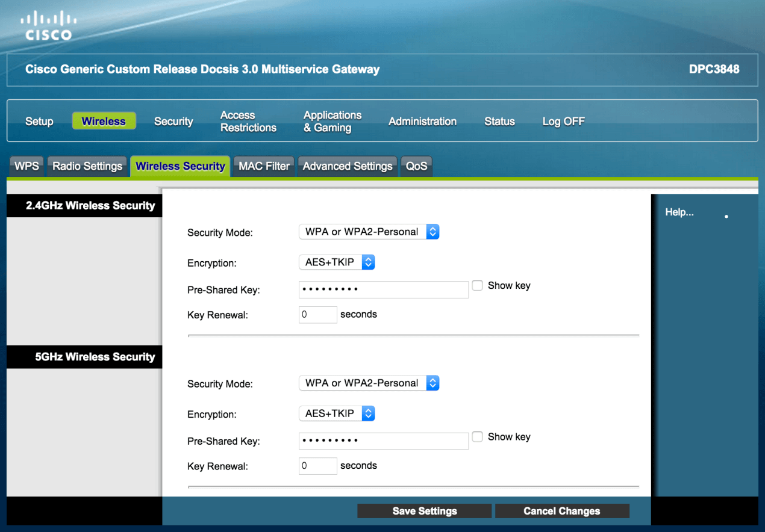Open 2.4GHz Encryption dropdown
765x532 pixels.
[337, 262]
